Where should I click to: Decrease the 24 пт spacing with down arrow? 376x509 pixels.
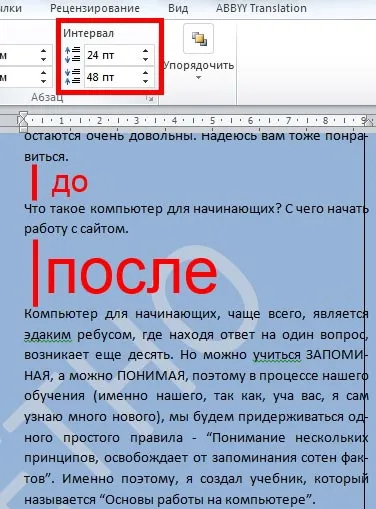(x=145, y=59)
